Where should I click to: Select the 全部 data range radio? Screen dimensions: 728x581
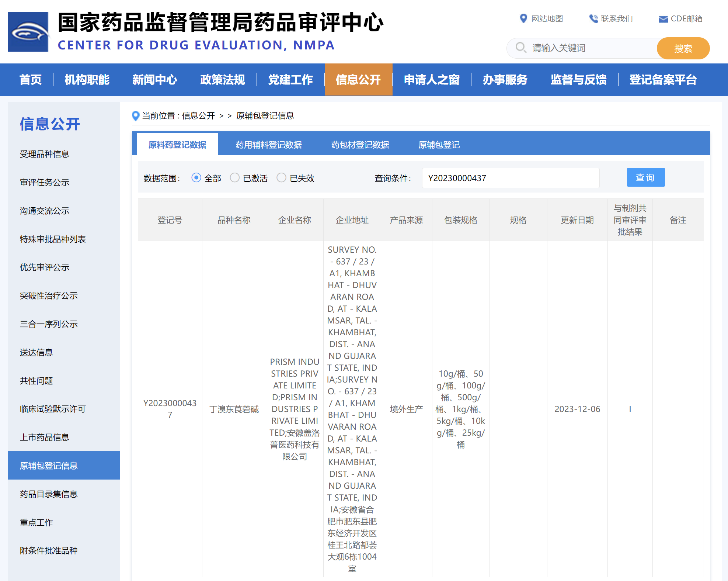point(196,178)
